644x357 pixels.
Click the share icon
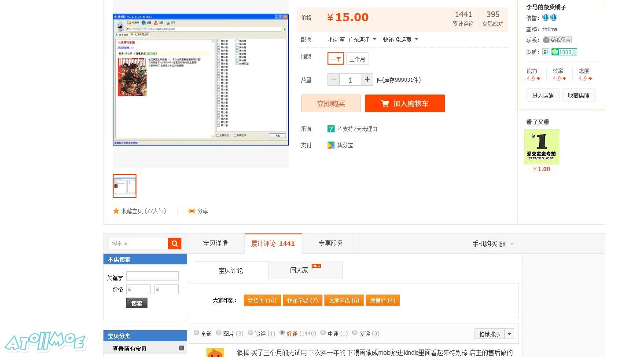click(192, 211)
